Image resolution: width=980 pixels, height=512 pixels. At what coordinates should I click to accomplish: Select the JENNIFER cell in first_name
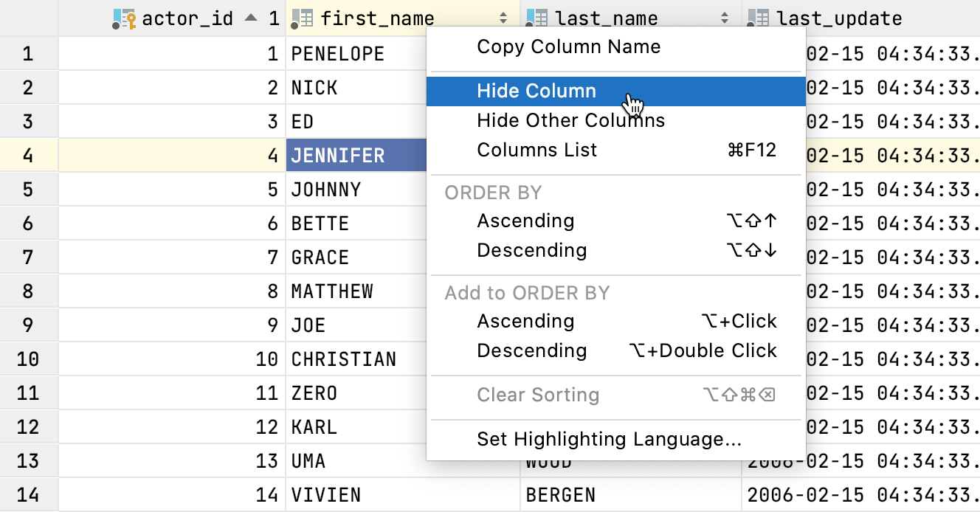(338, 156)
